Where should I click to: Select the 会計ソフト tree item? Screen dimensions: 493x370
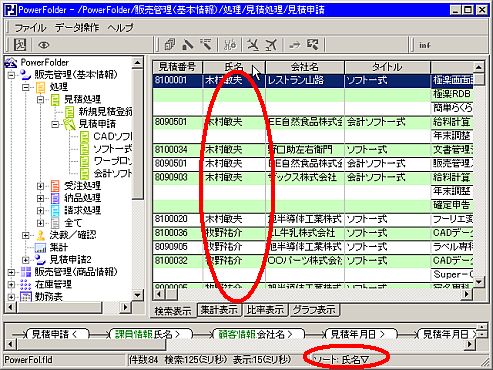[113, 173]
